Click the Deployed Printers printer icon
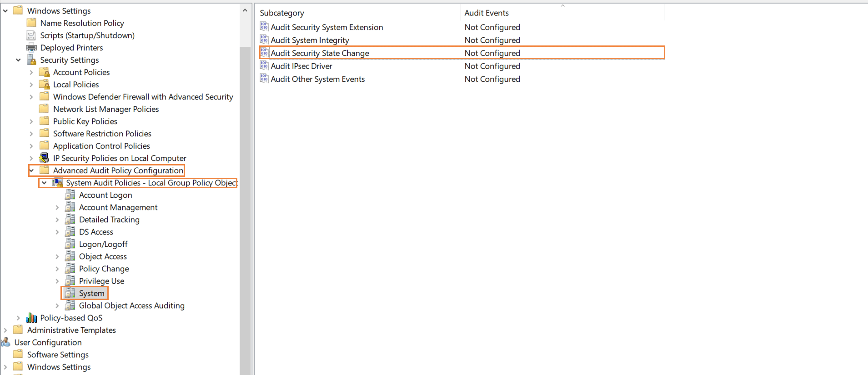This screenshot has width=868, height=375. [31, 47]
